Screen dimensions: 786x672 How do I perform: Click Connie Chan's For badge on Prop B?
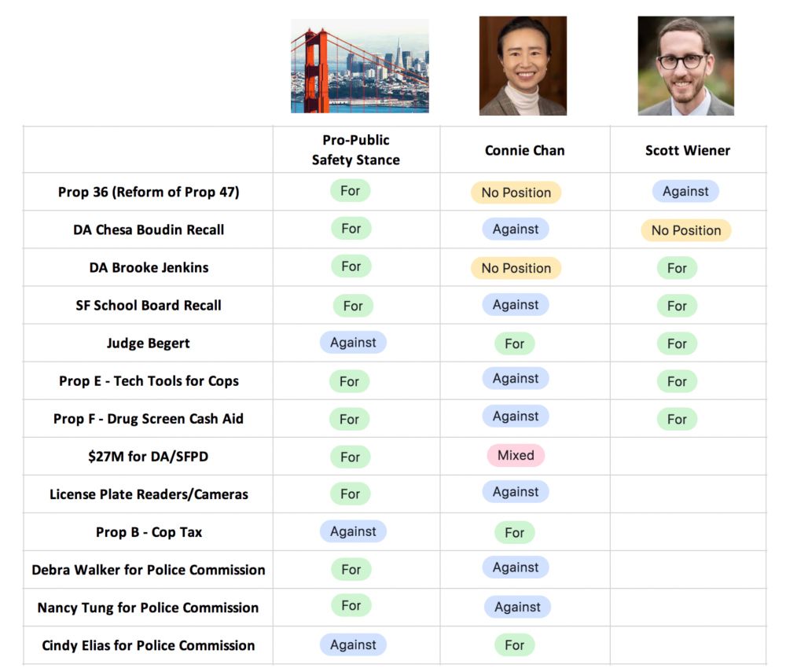[x=514, y=532]
